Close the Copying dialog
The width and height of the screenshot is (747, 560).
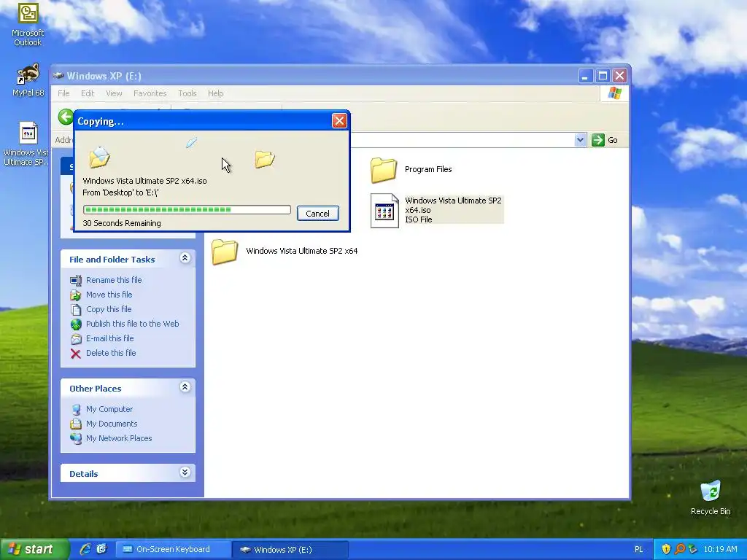click(x=339, y=121)
